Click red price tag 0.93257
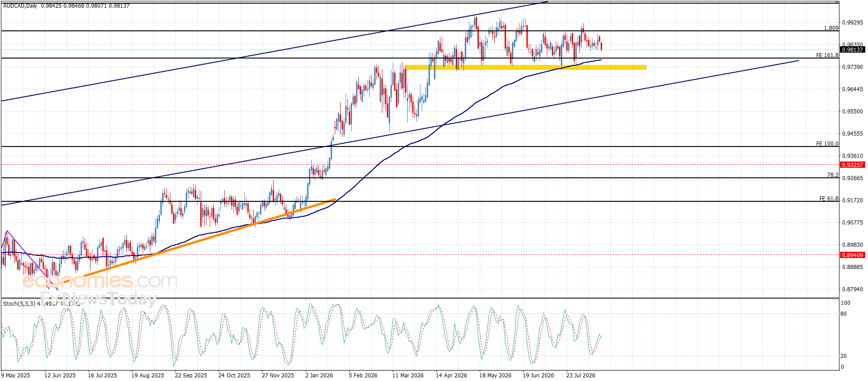This screenshot has width=868, height=381. tap(853, 165)
